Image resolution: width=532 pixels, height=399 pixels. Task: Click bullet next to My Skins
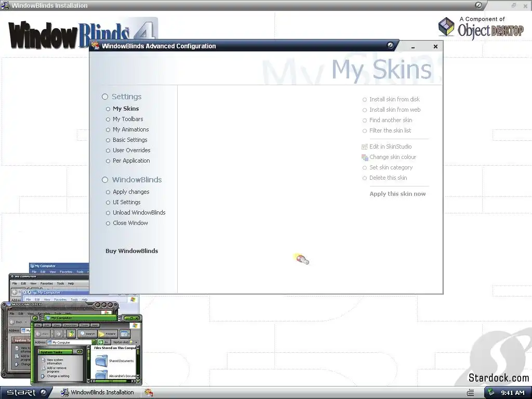tap(108, 109)
